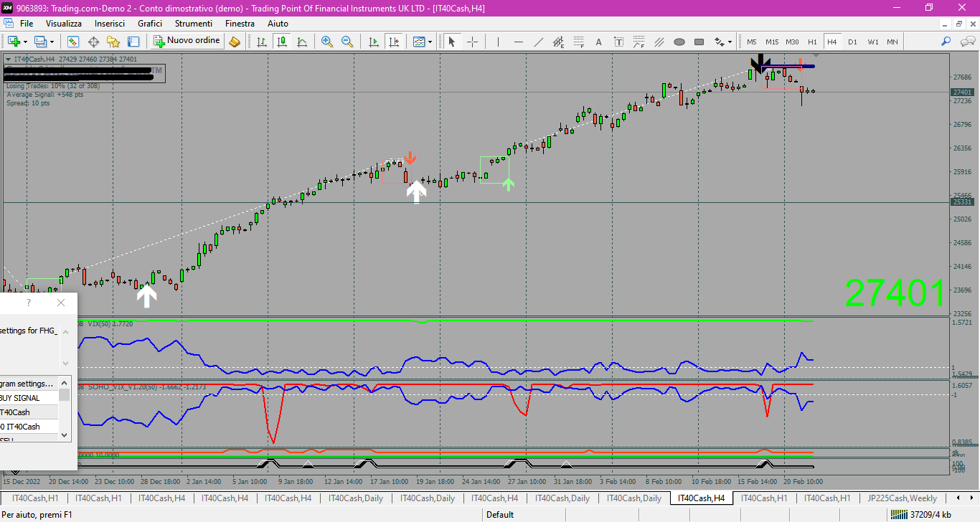980x522 pixels.
Task: Open a new chart window
Action: tap(14, 42)
